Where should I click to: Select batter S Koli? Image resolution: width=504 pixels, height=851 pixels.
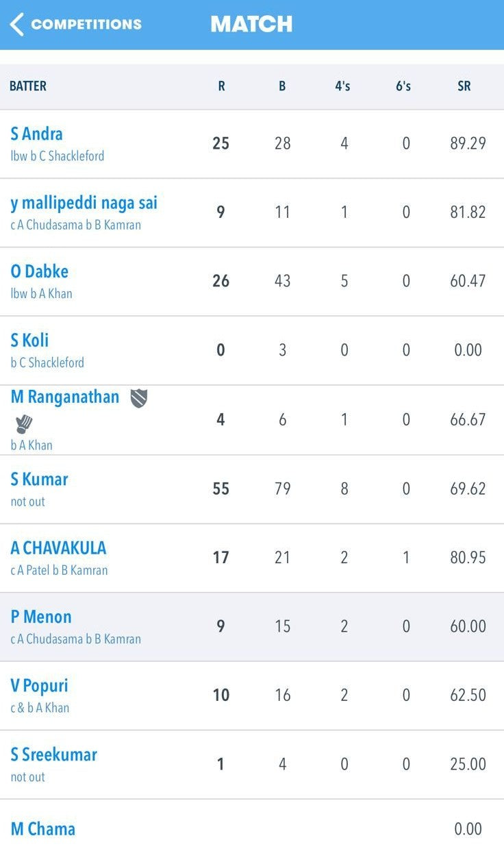point(30,340)
